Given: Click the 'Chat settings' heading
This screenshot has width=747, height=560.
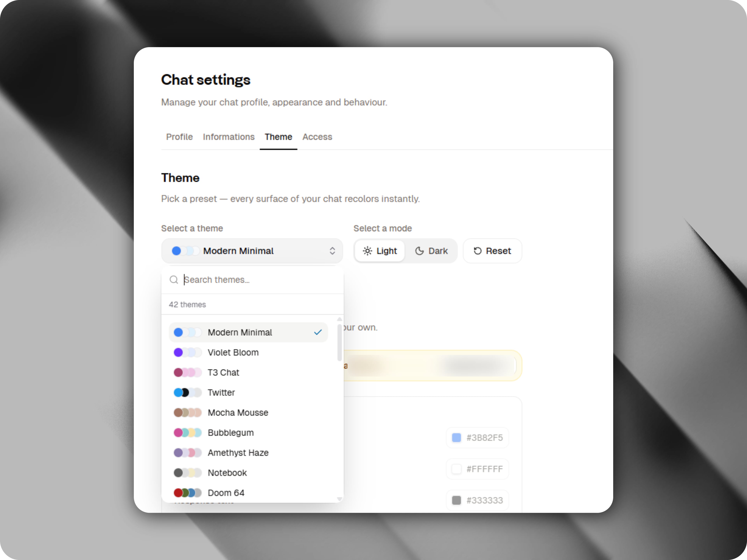Looking at the screenshot, I should tap(206, 80).
